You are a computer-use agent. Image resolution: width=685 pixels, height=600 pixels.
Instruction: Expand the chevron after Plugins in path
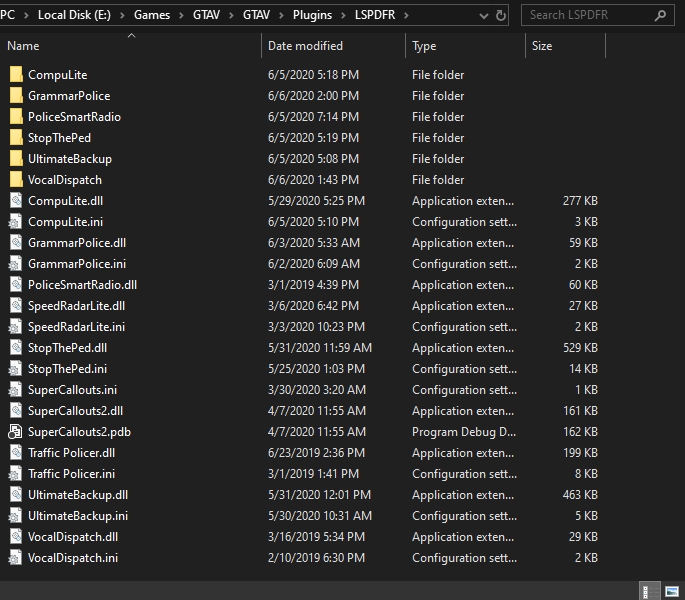coord(343,15)
